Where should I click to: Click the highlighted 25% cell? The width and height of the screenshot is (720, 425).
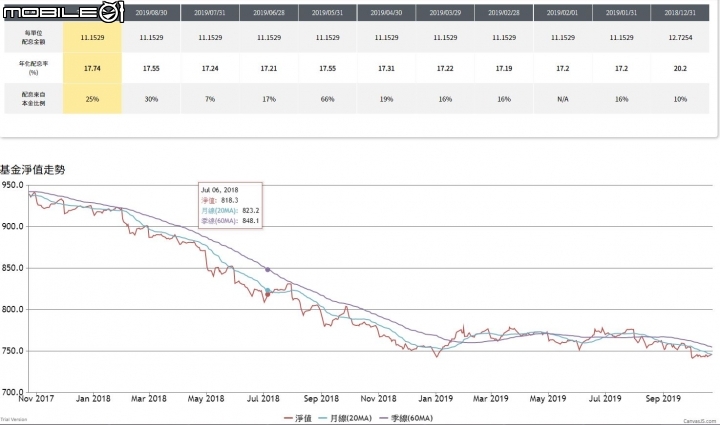click(x=92, y=99)
